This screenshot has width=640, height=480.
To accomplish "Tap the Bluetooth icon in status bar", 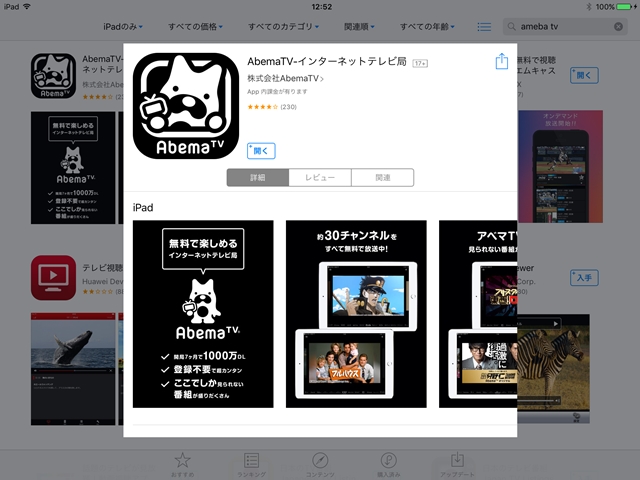I will click(x=589, y=7).
